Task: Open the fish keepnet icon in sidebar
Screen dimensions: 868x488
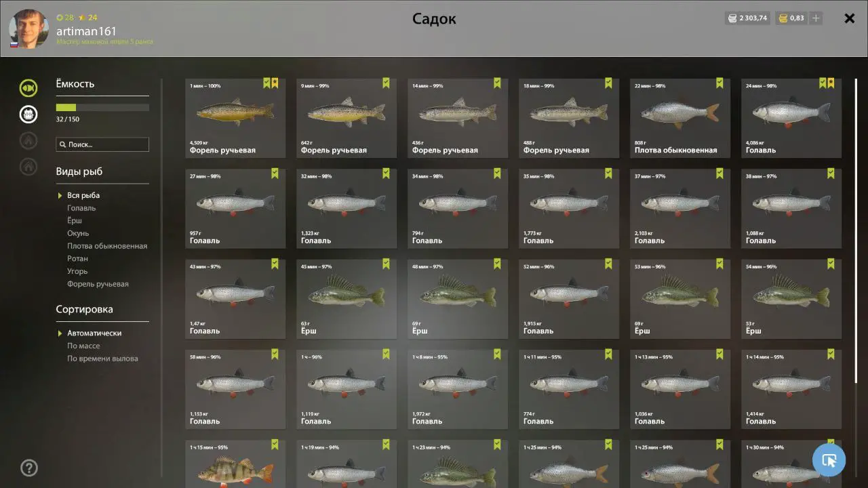Action: 28,87
